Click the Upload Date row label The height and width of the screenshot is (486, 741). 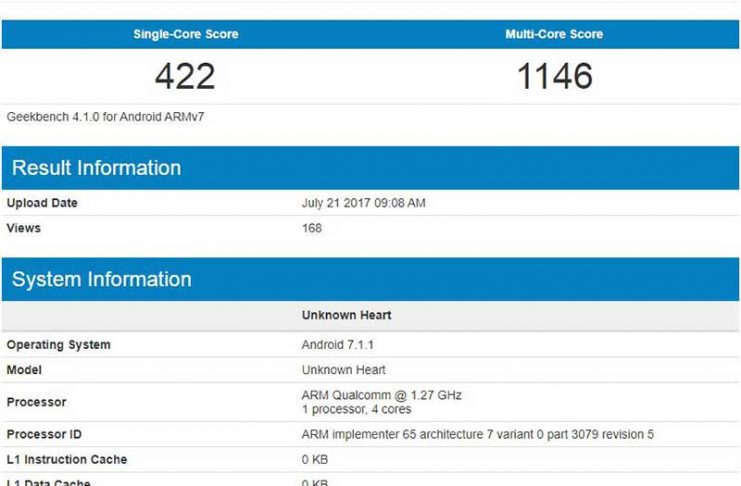click(x=42, y=203)
